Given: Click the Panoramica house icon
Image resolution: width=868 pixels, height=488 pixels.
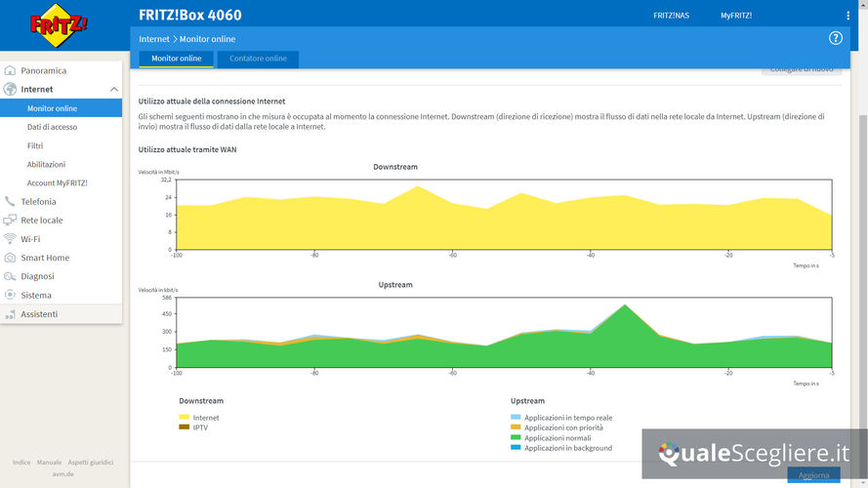Looking at the screenshot, I should tap(11, 71).
